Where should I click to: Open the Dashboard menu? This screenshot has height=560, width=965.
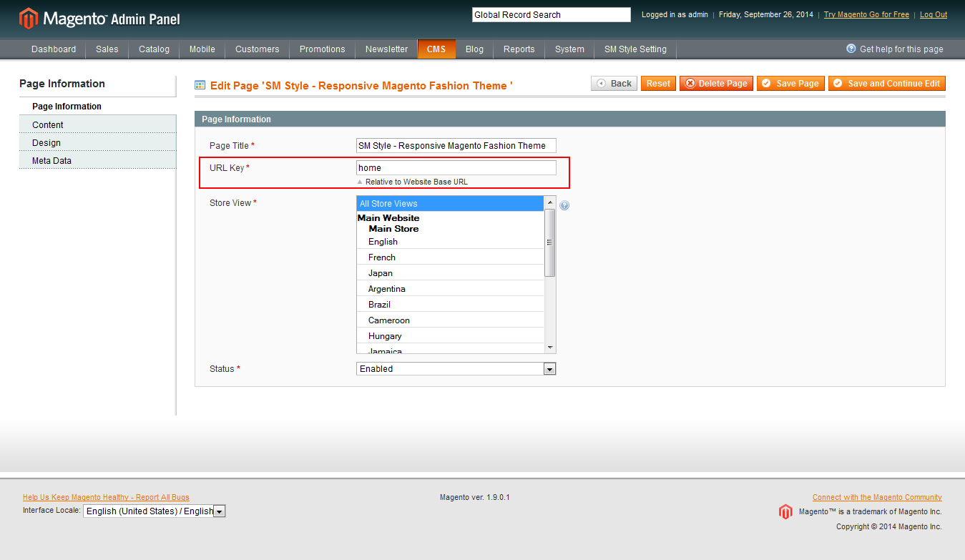54,49
